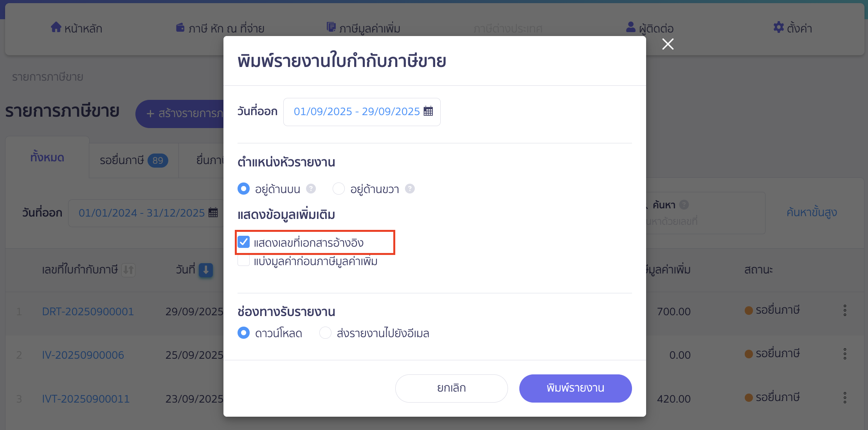Open the 01/09/2025 - 29/09/2025 date picker
This screenshot has width=868, height=430.
[x=356, y=111]
